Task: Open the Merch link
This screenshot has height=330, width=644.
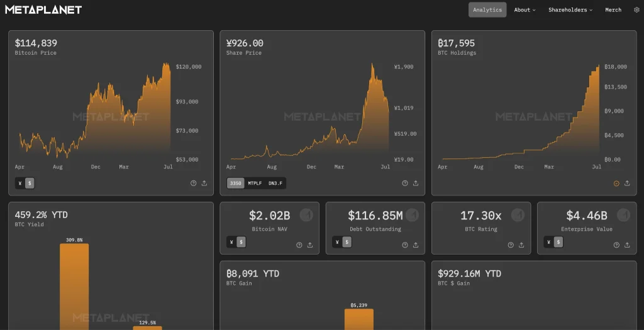Action: 613,10
